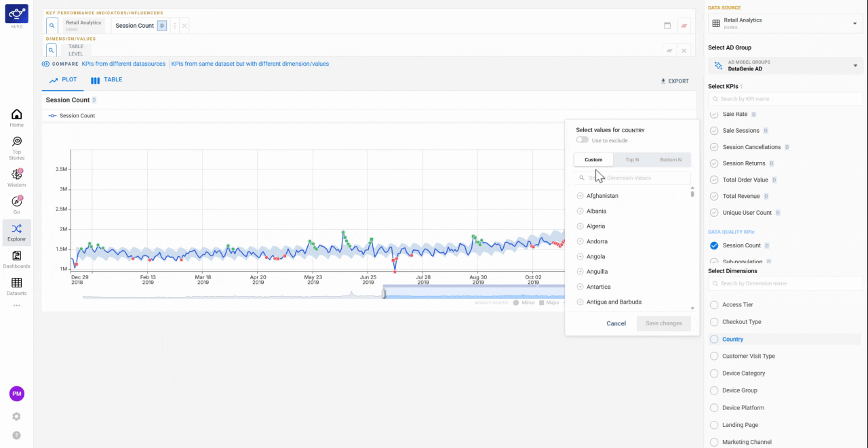The height and width of the screenshot is (448, 868).
Task: Open settings gear in sidebar
Action: pyautogui.click(x=16, y=416)
